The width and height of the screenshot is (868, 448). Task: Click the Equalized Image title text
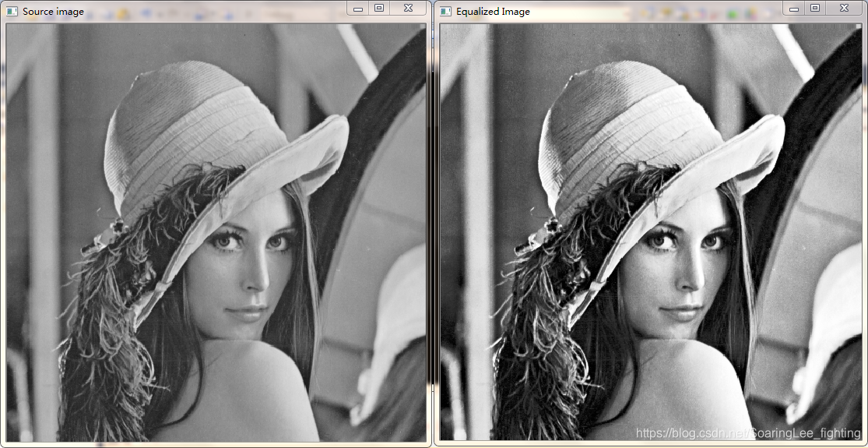pyautogui.click(x=493, y=12)
